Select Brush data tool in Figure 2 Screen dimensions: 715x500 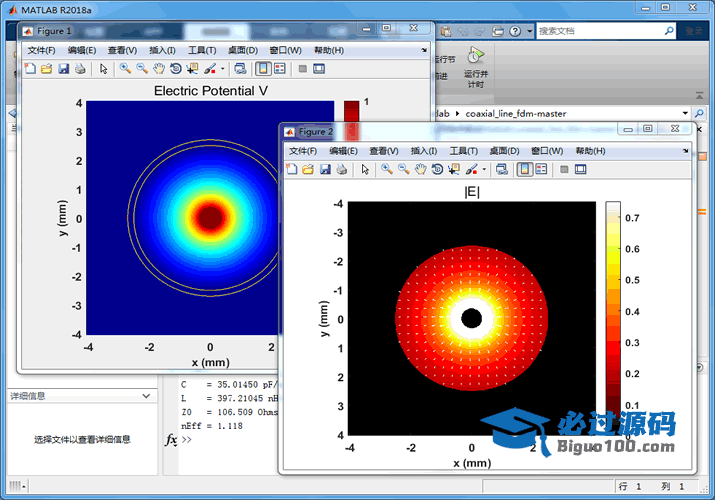click(471, 170)
